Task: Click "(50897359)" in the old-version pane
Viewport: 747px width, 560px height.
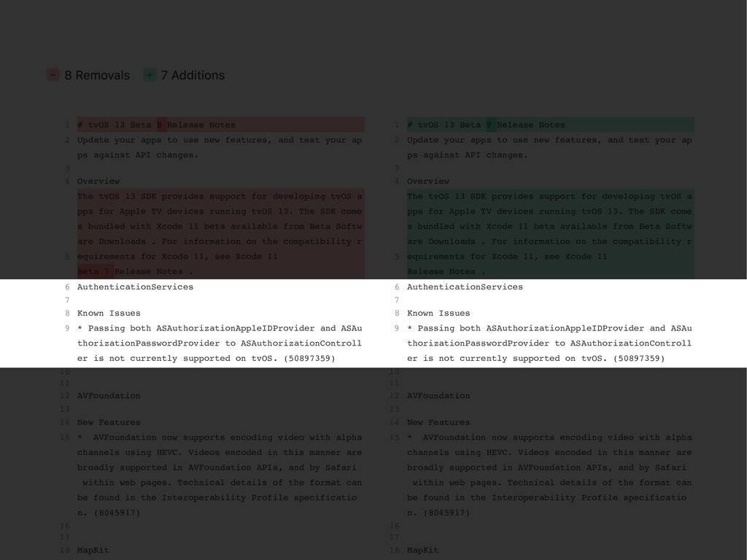Action: click(309, 358)
